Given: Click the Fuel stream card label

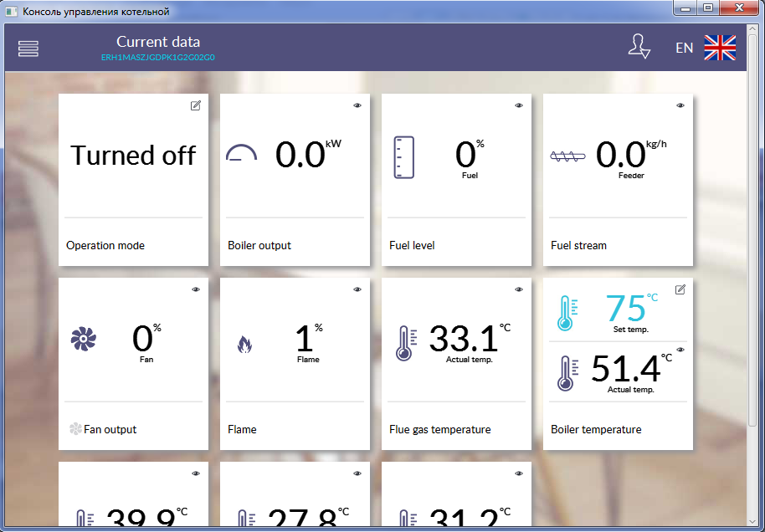Looking at the screenshot, I should [x=578, y=245].
